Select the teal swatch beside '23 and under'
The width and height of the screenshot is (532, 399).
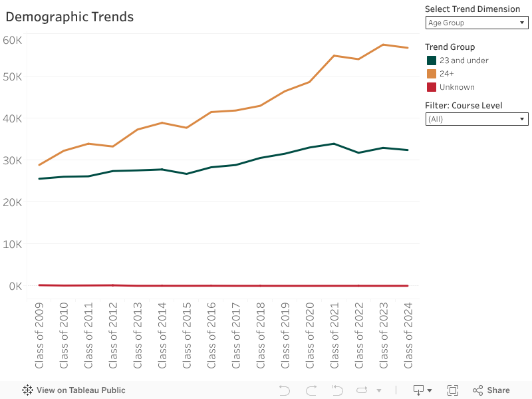(433, 61)
